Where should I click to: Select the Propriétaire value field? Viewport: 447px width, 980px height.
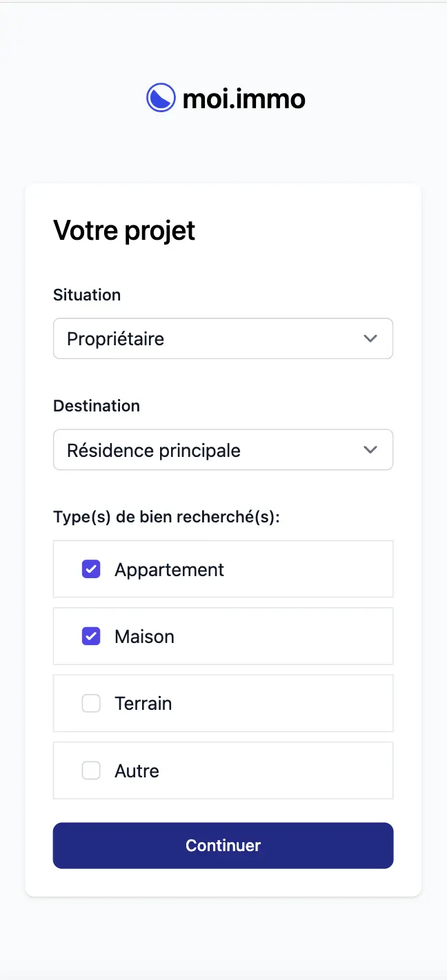[x=115, y=338]
